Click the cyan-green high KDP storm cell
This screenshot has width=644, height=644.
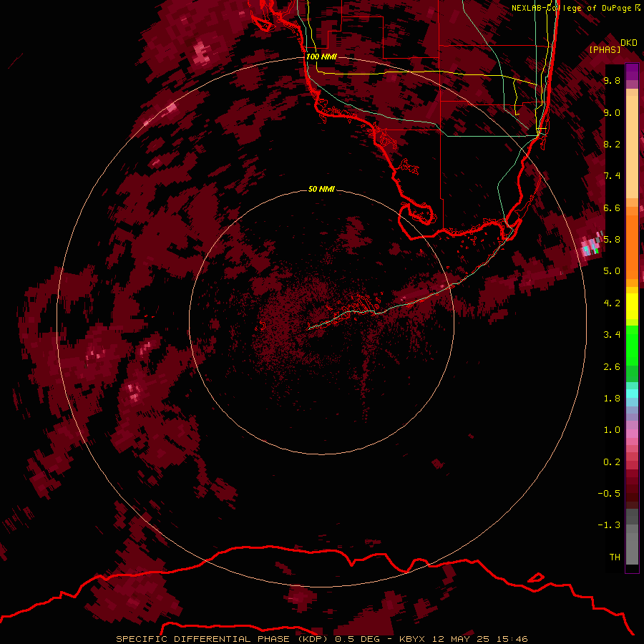tap(592, 248)
